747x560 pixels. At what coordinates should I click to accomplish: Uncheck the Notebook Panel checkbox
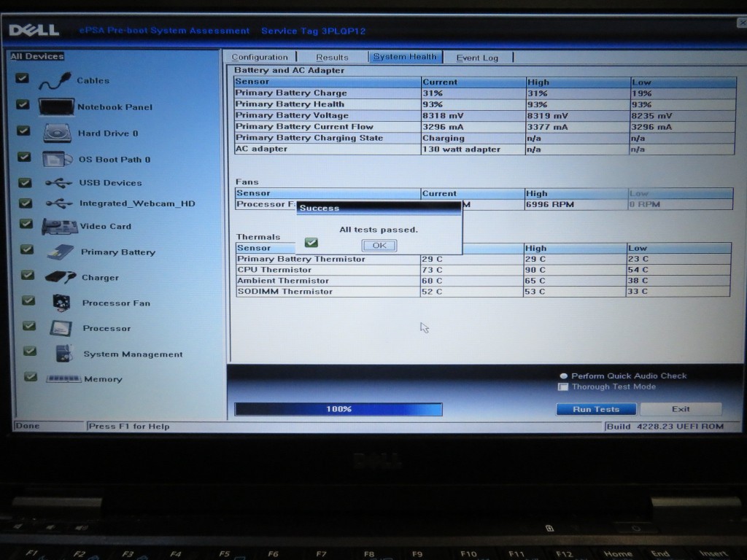pos(23,104)
